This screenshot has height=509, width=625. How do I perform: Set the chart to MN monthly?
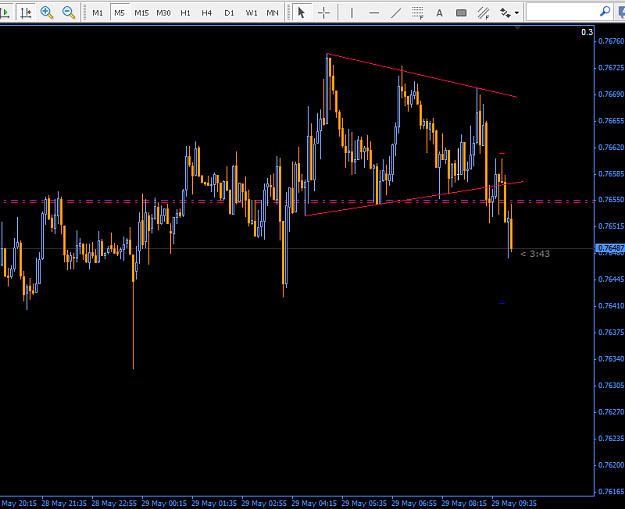pos(272,13)
